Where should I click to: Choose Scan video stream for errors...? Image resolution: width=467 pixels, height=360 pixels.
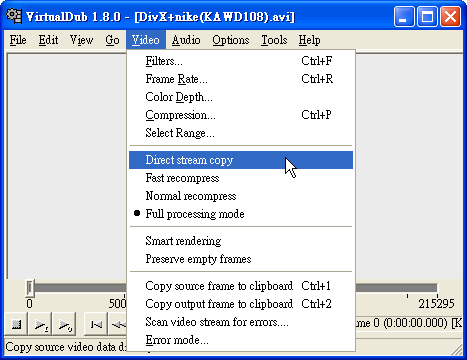coord(241,322)
